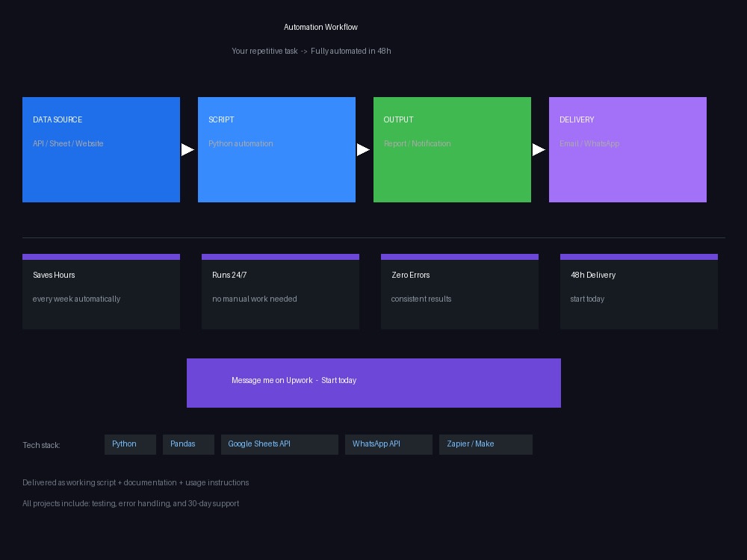Image resolution: width=747 pixels, height=560 pixels.
Task: Open the Runs 24/7 benefit card
Action: [x=281, y=291]
